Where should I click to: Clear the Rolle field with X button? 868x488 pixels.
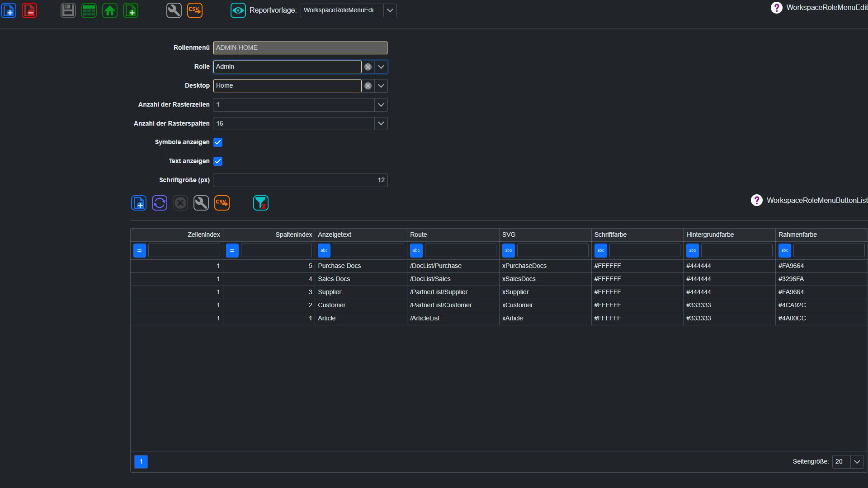pos(368,67)
